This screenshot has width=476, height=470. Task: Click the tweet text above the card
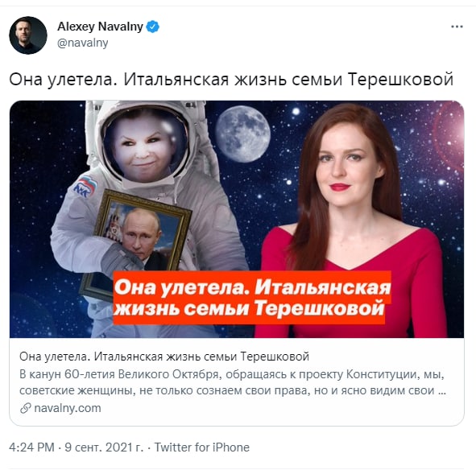point(231,79)
